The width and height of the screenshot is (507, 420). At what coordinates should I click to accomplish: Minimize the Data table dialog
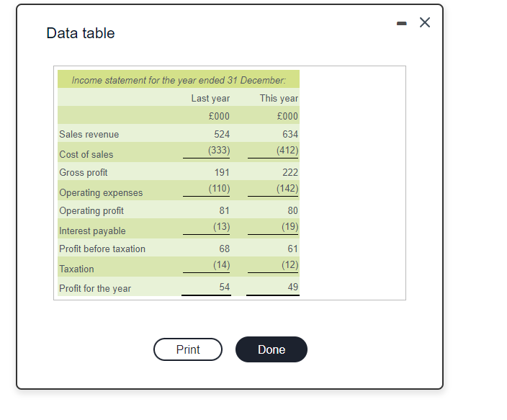pos(402,23)
